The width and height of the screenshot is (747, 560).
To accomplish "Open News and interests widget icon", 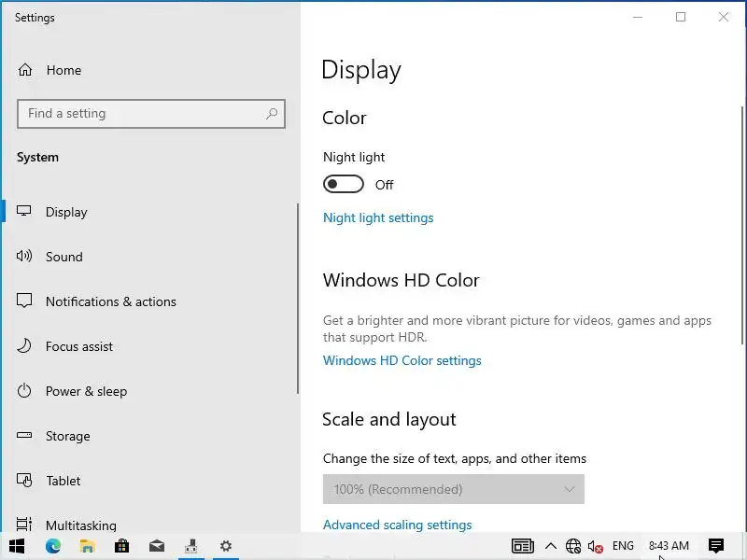I will click(x=523, y=546).
